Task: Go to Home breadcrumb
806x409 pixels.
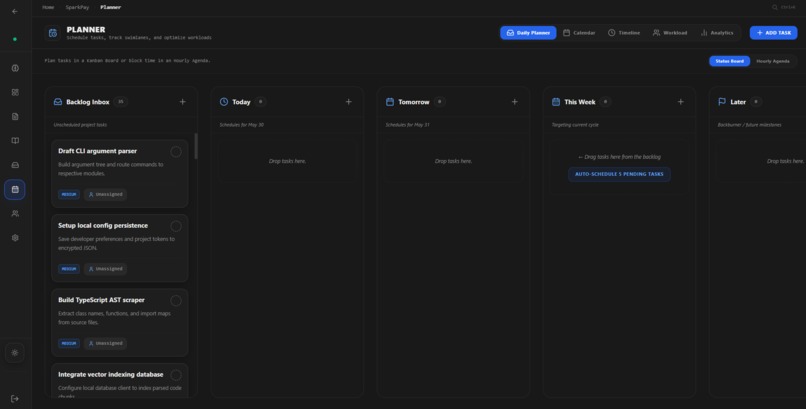Action: pyautogui.click(x=48, y=7)
